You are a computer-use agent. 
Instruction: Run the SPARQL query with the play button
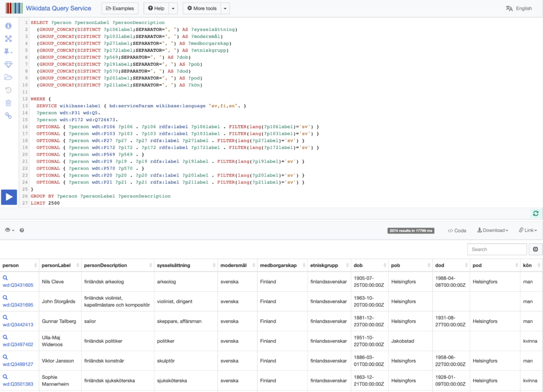(x=8, y=197)
